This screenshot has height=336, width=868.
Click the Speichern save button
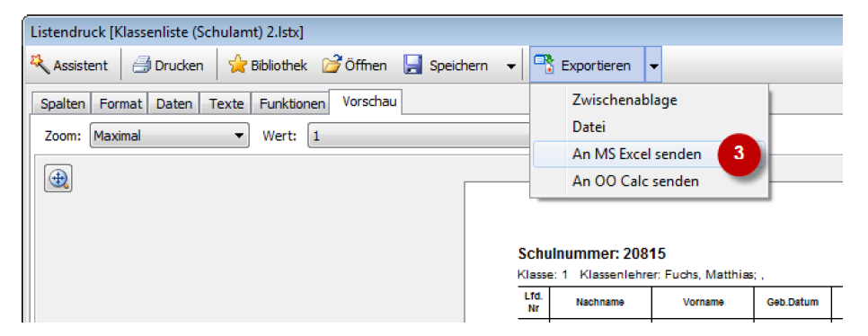[x=446, y=66]
